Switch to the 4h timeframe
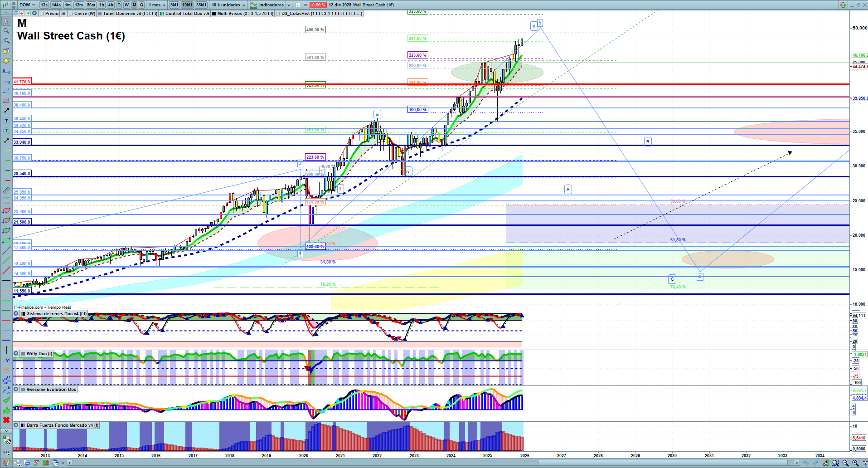Screen dimensions: 868x468 pos(111,5)
